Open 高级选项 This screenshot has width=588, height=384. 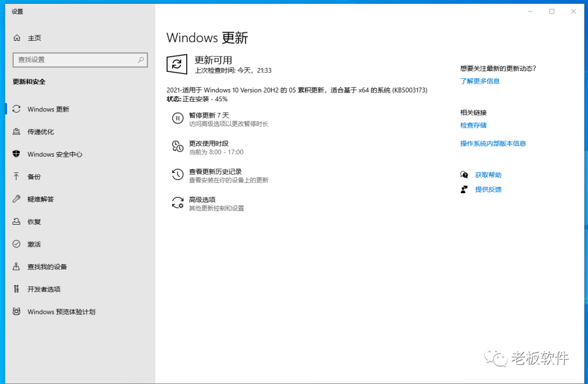[x=202, y=200]
